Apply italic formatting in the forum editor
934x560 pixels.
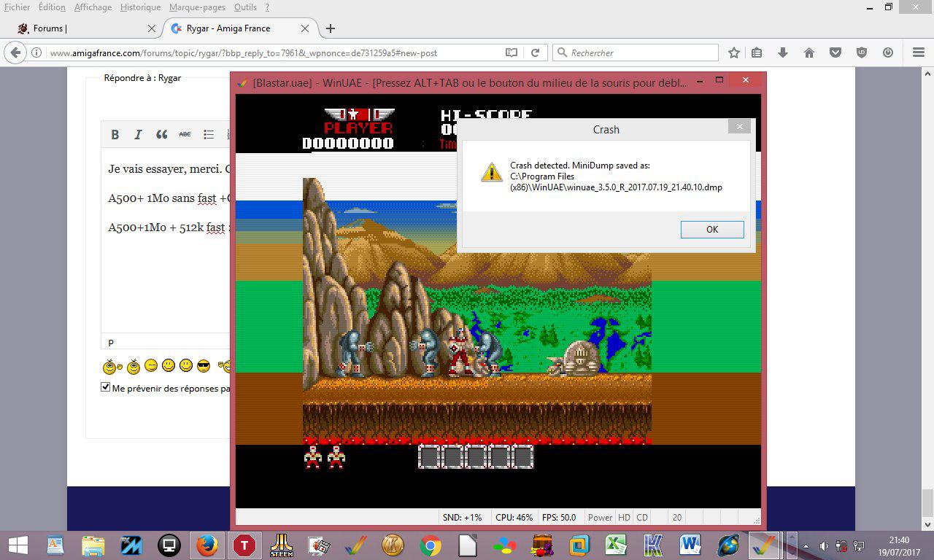tap(138, 134)
